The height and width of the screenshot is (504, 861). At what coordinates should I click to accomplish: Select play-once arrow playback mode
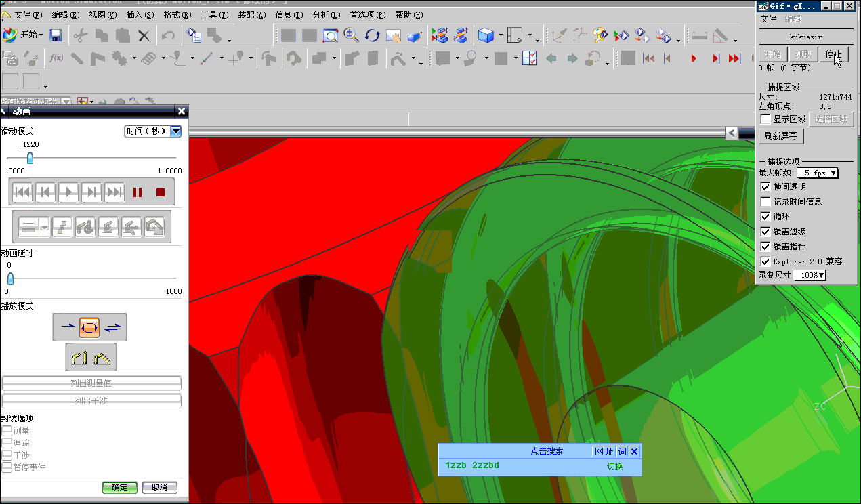[66, 327]
